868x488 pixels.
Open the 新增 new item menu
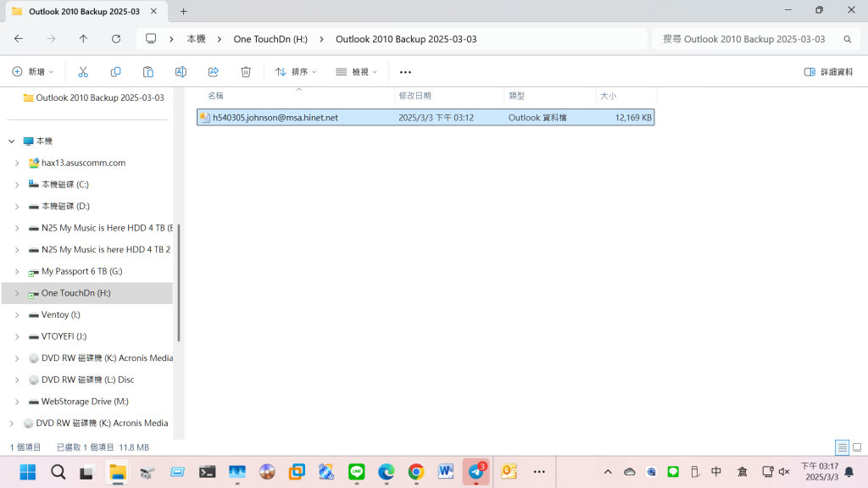(33, 72)
